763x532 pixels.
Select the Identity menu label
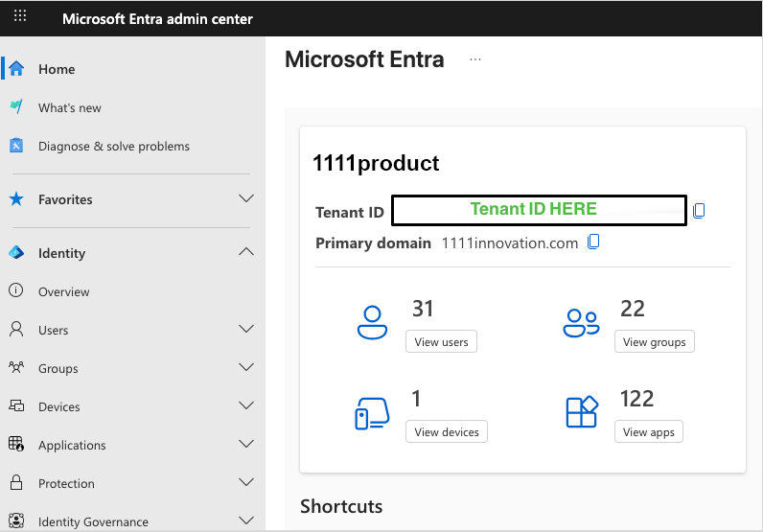coord(61,254)
